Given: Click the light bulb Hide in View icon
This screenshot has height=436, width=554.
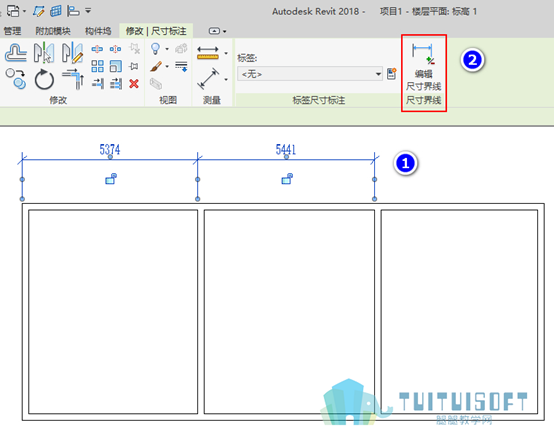Looking at the screenshot, I should click(x=155, y=49).
